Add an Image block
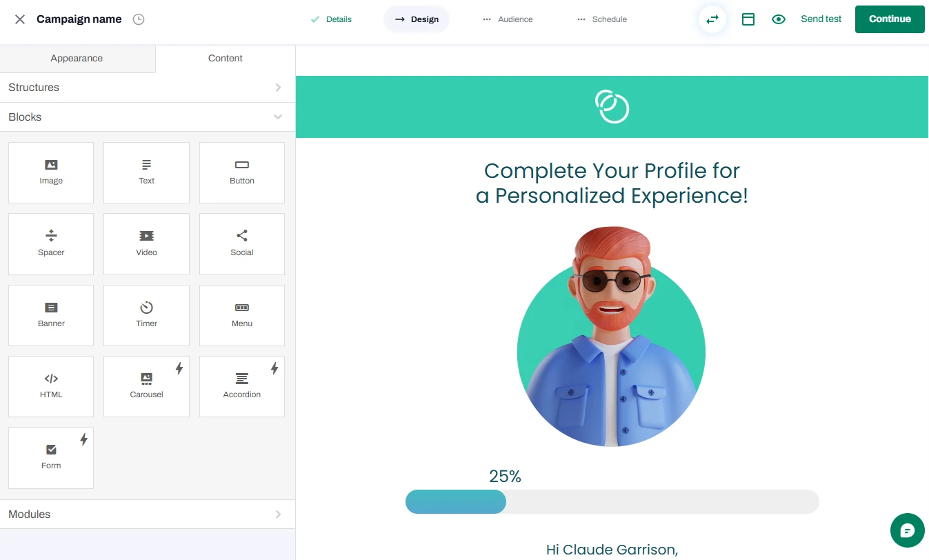This screenshot has width=929, height=560. pos(51,172)
